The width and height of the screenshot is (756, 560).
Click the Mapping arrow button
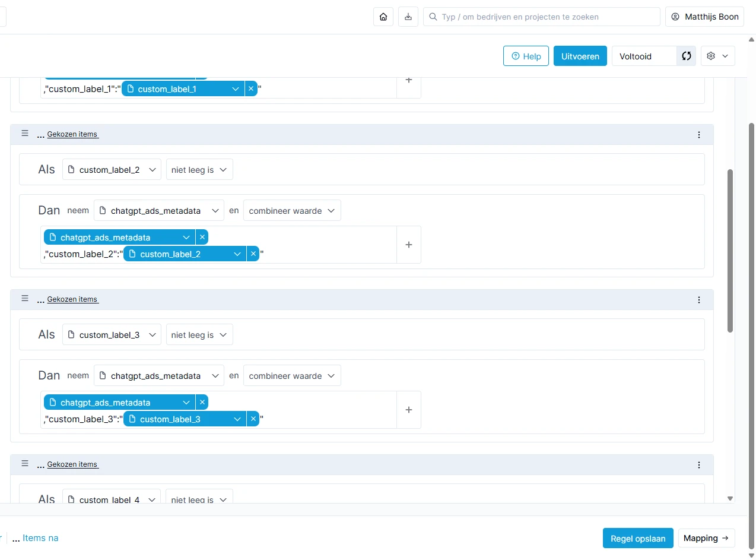(x=706, y=538)
